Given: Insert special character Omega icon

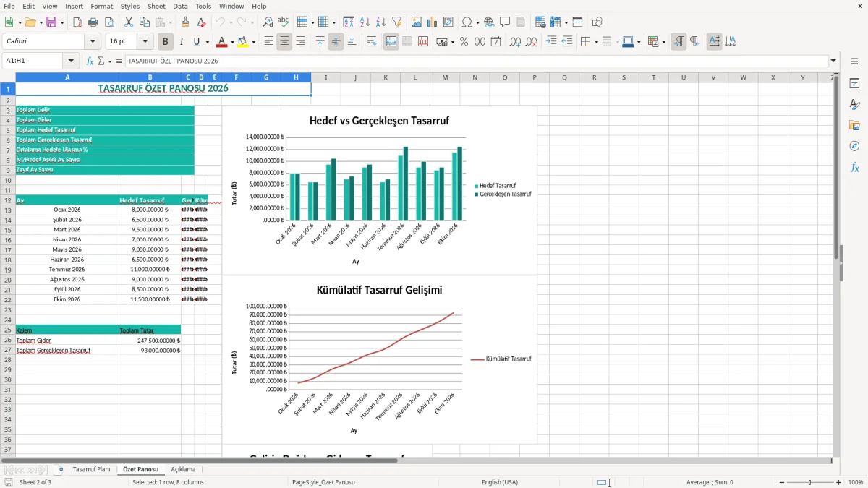Looking at the screenshot, I should pos(467,22).
